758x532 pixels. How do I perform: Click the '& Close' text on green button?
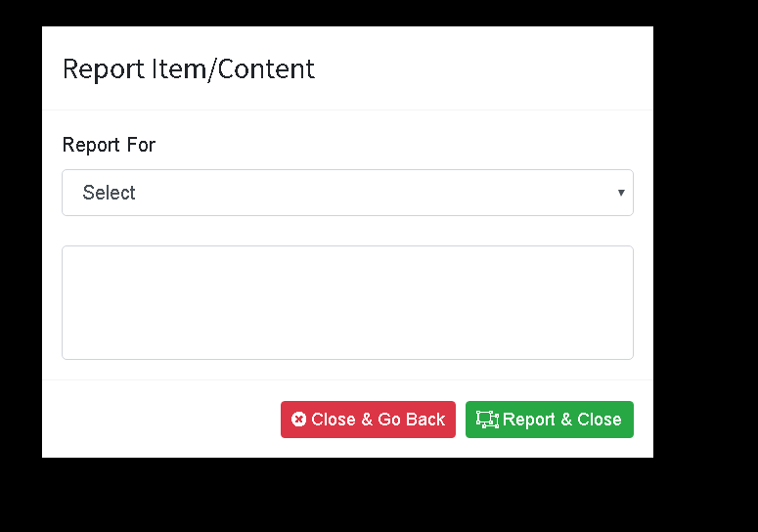click(591, 420)
